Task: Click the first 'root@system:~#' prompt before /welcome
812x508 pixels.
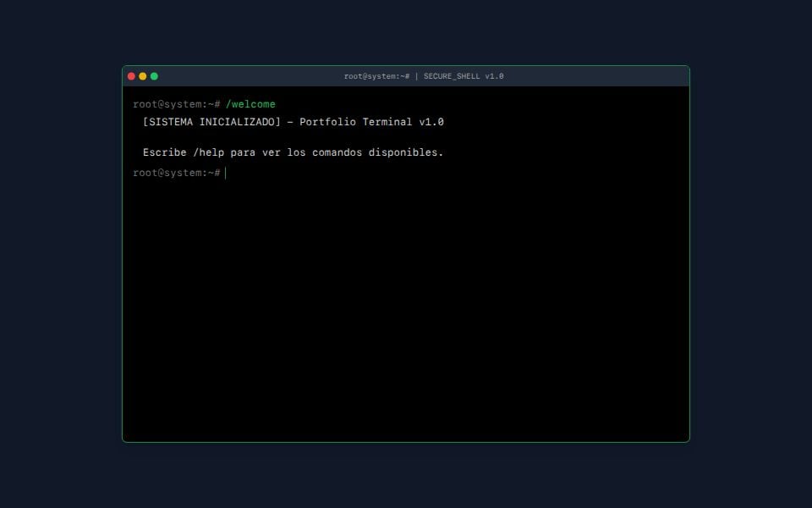Action: point(177,104)
